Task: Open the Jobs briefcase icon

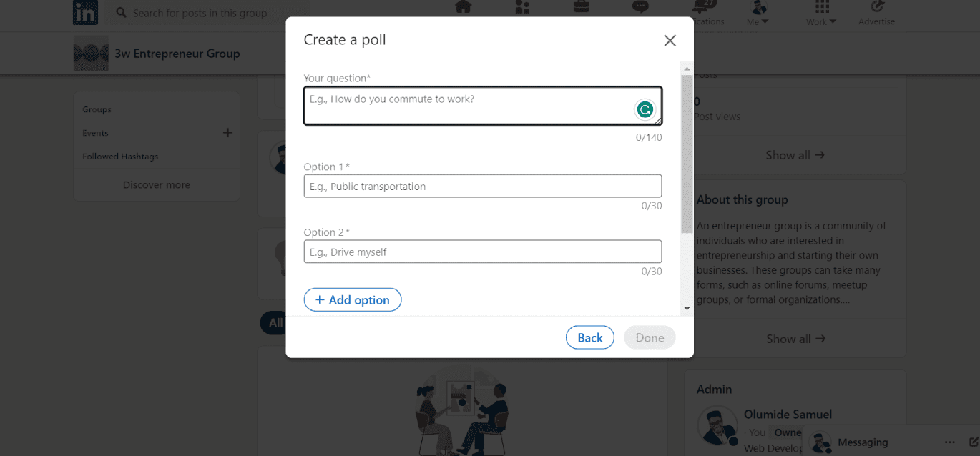Action: click(x=582, y=7)
